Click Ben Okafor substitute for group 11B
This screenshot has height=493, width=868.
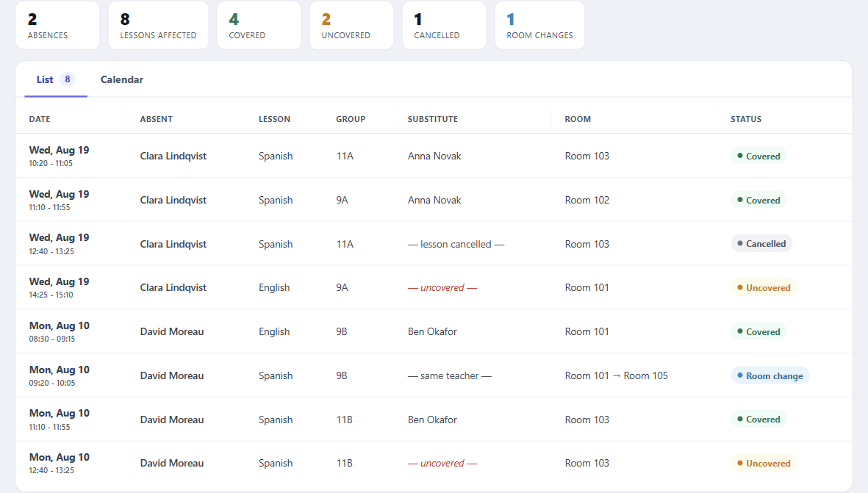pyautogui.click(x=432, y=420)
